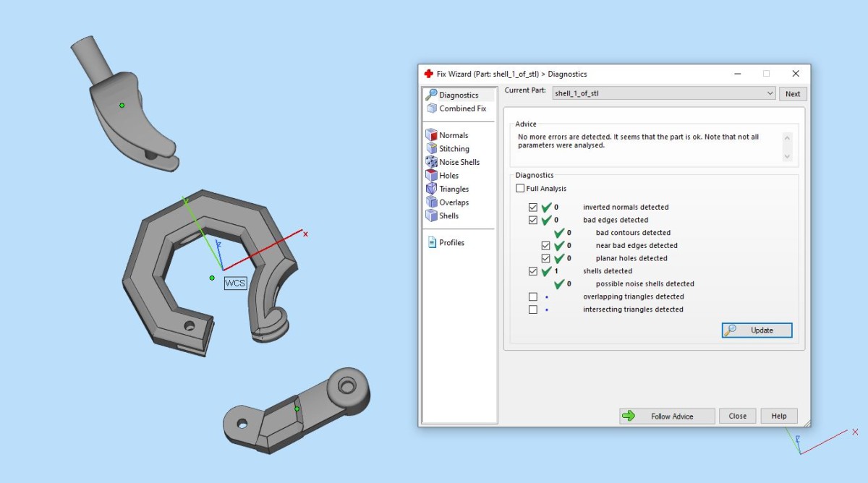Viewport: 868px width, 483px height.
Task: Open Noise Shells fix section
Action: 432,162
